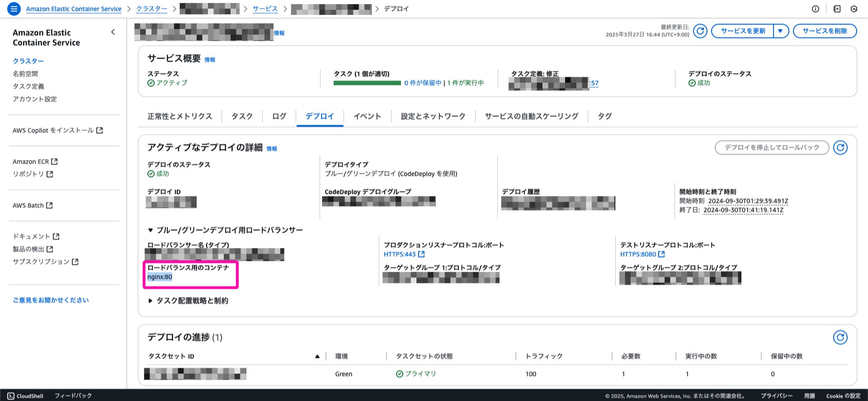Viewport: 868px width, 401px height.
Task: Open Amazon Elastic Container Service breadcrumb
Action: [x=74, y=9]
